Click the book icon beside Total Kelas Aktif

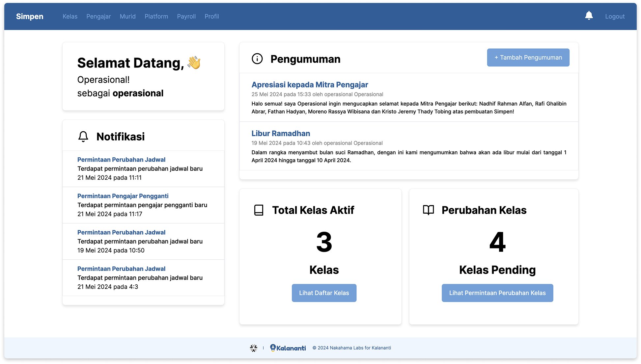click(259, 210)
